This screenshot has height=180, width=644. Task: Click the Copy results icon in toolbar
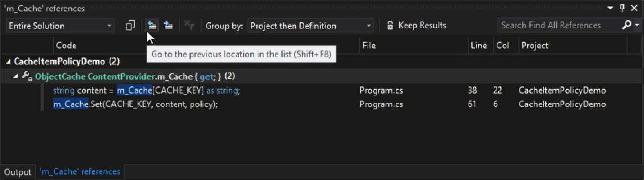pyautogui.click(x=130, y=26)
